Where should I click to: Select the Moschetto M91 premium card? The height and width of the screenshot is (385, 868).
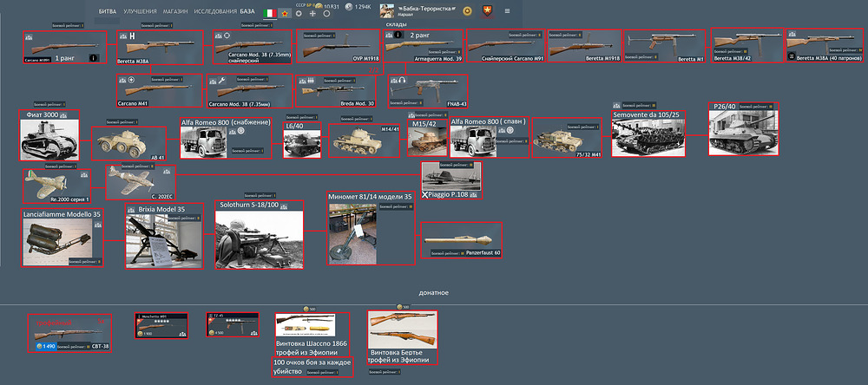161,325
